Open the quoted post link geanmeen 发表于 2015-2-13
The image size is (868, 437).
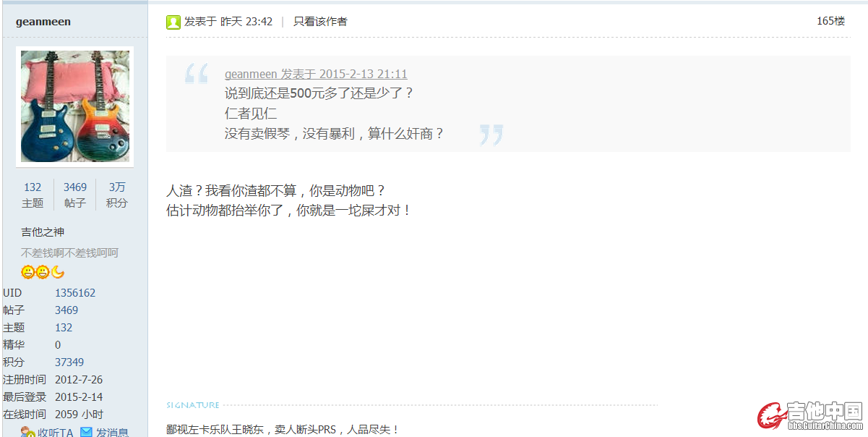316,74
